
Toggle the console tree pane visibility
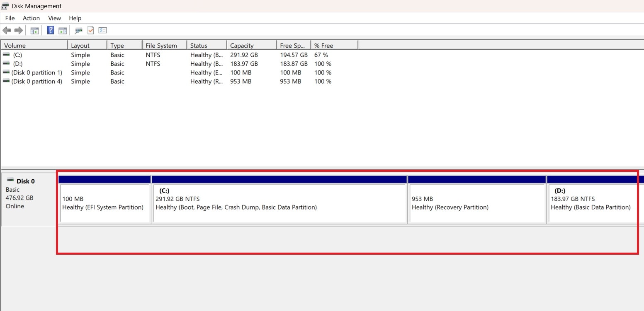pyautogui.click(x=34, y=30)
